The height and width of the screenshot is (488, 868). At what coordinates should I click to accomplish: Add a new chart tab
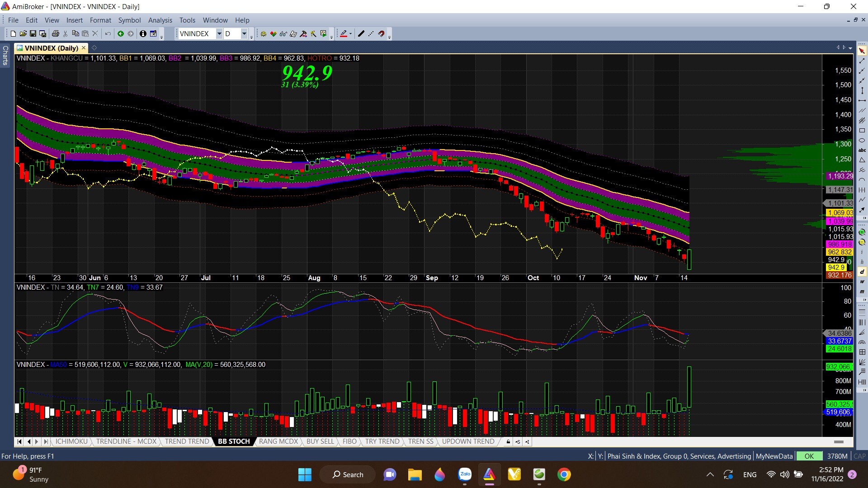(94, 47)
